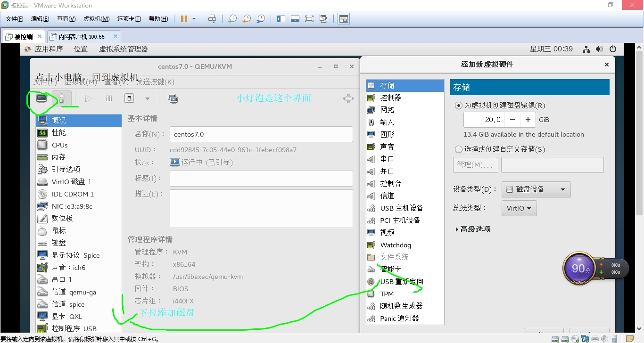Select the 选择或创建自定义存储 radio button

(458, 149)
